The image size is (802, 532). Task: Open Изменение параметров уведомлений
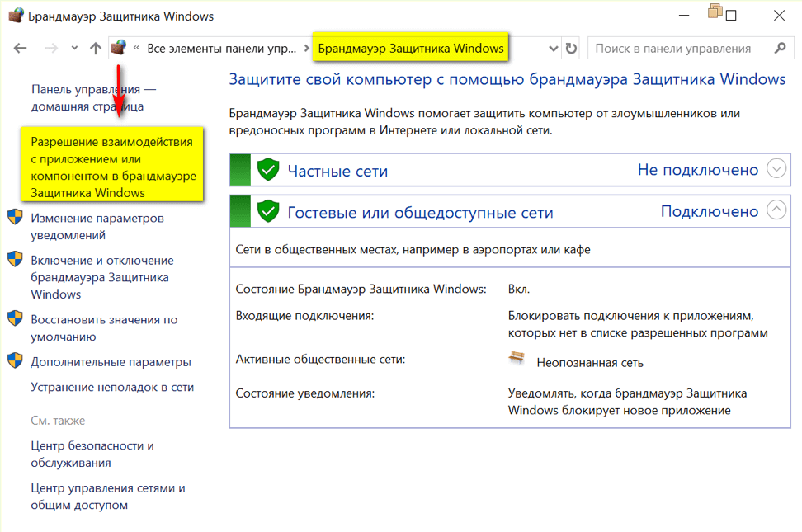[x=97, y=227]
